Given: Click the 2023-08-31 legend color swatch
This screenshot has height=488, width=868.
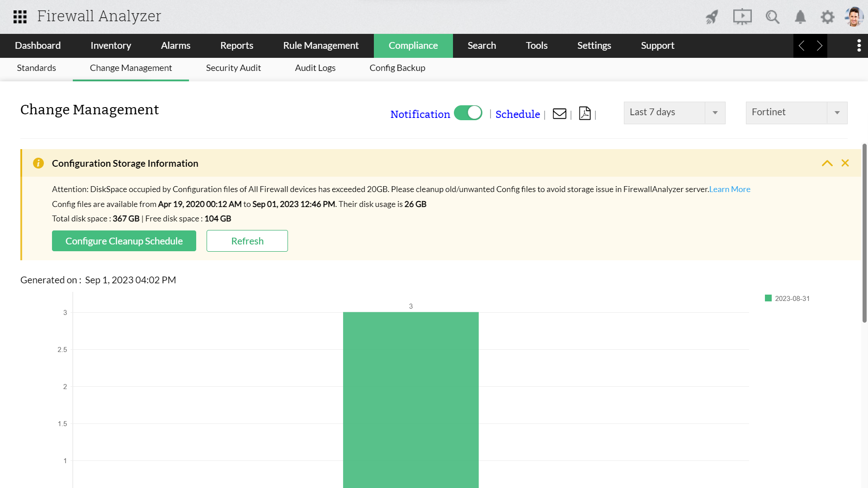Looking at the screenshot, I should (x=768, y=298).
